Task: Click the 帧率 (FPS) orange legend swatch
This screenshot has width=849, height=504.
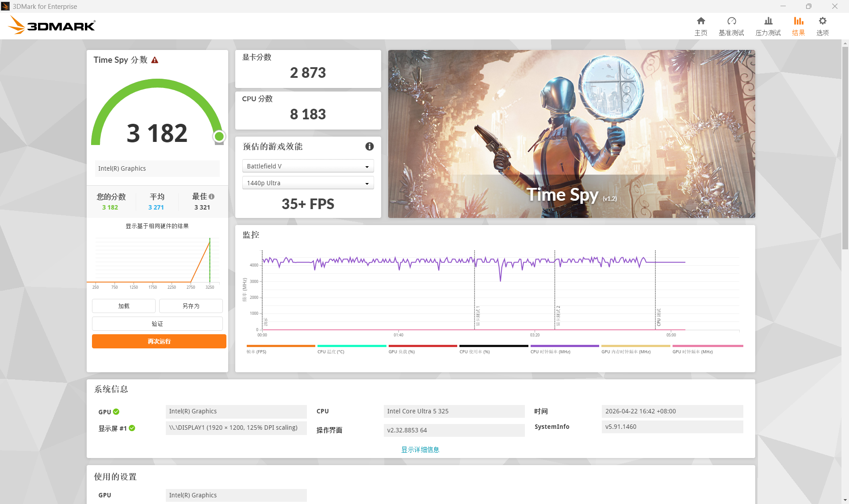Action: 280,346
